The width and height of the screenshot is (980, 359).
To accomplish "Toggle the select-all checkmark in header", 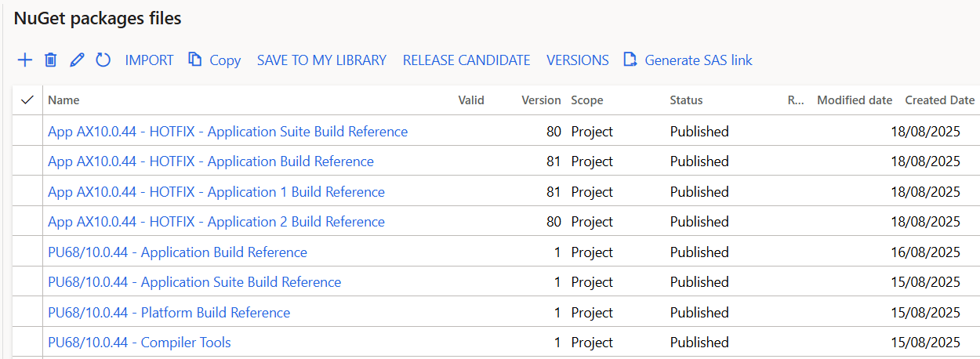I will (x=27, y=100).
